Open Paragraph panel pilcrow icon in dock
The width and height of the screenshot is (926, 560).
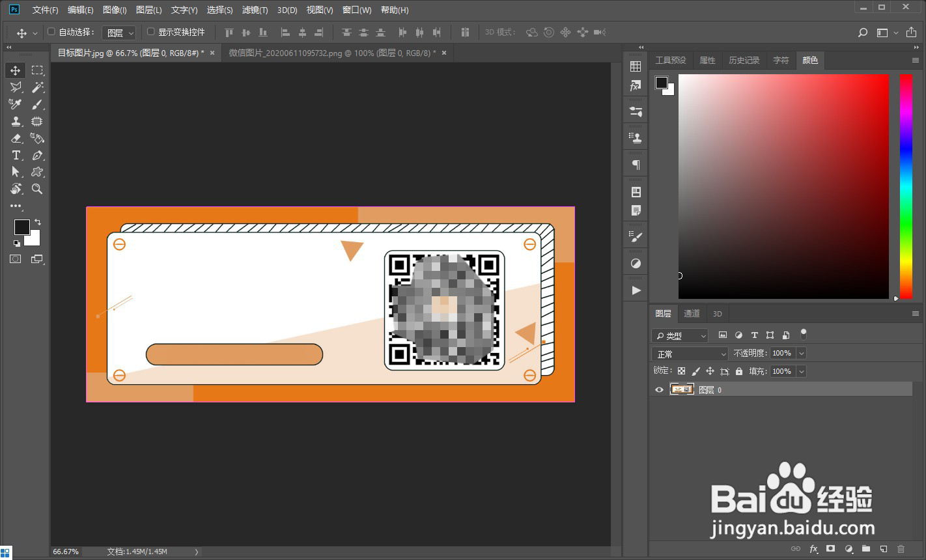[636, 165]
